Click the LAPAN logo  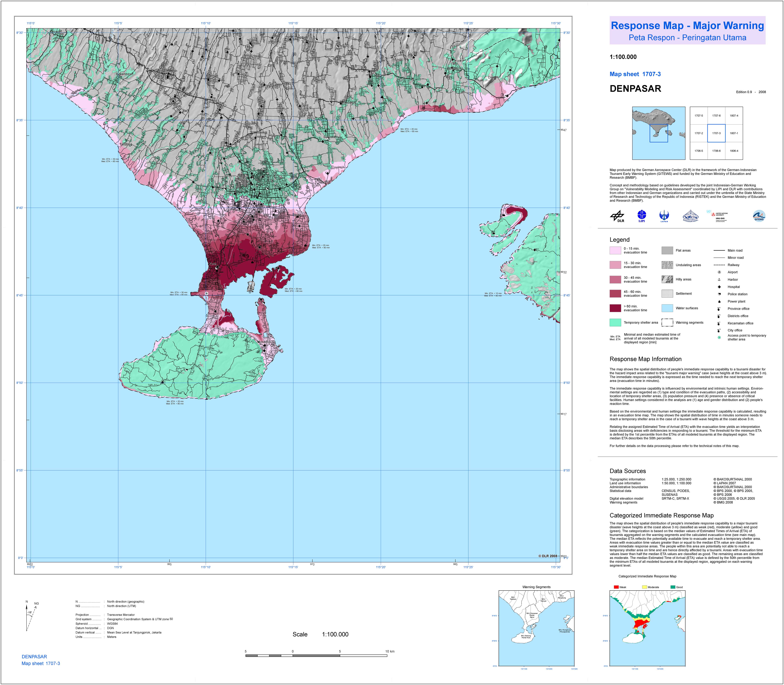664,216
